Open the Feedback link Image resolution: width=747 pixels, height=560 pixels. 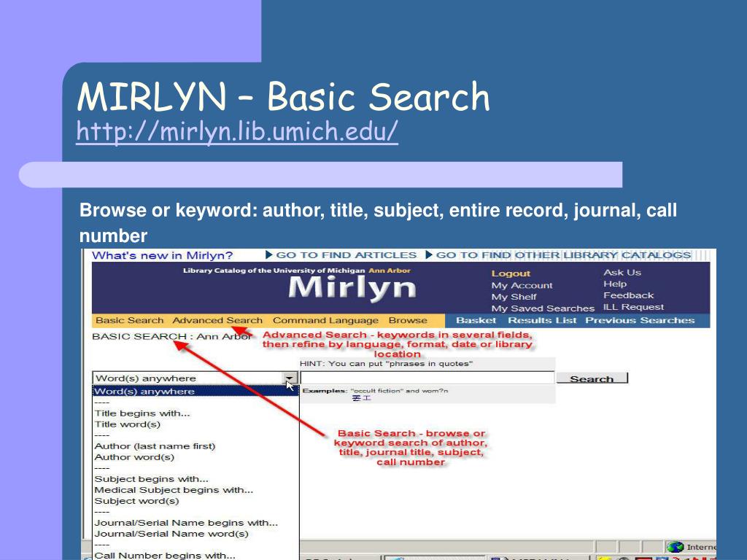coord(628,295)
